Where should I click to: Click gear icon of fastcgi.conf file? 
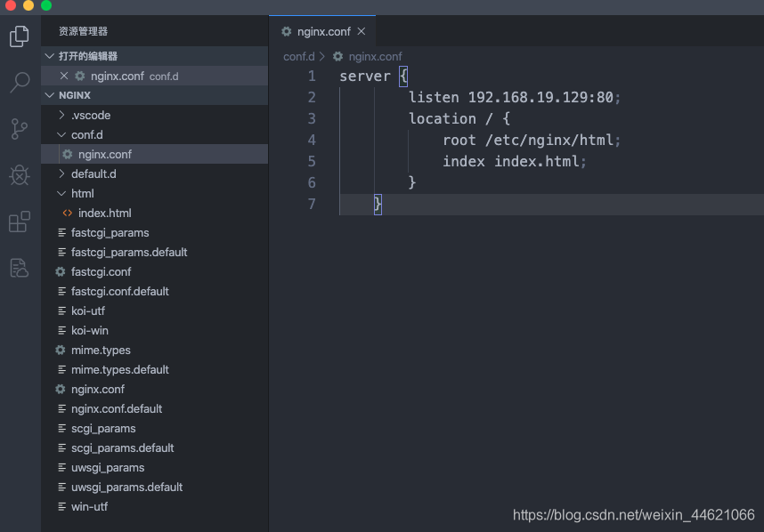61,271
